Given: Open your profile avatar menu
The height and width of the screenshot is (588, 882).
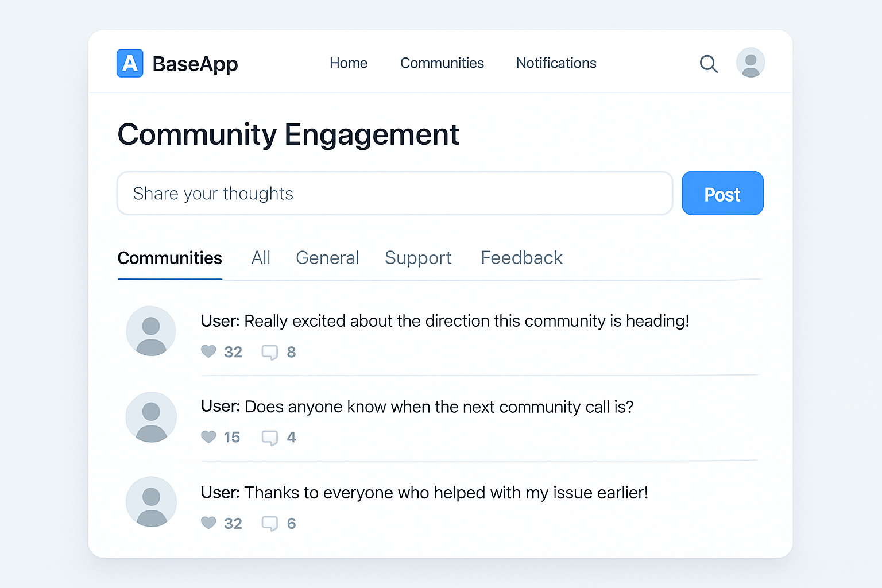Looking at the screenshot, I should click(x=750, y=63).
